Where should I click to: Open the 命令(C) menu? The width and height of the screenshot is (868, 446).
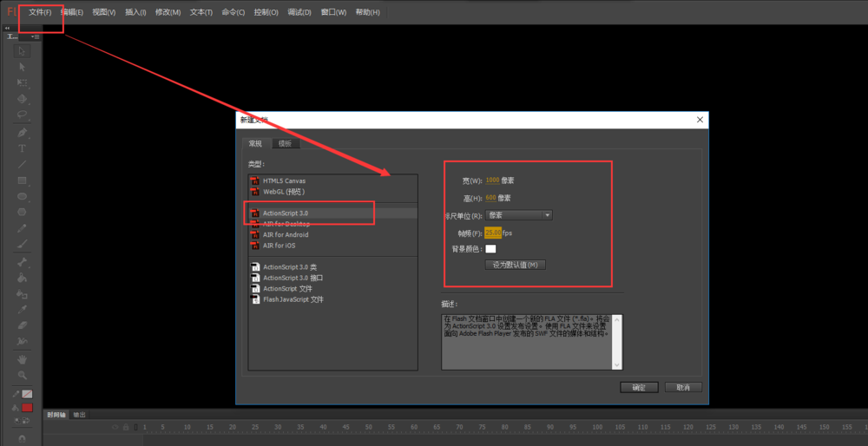tap(233, 12)
